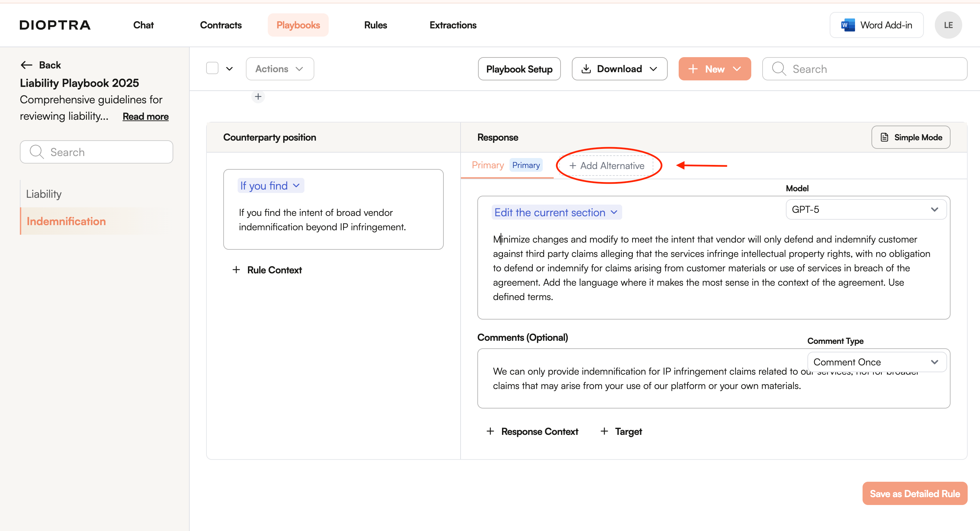The height and width of the screenshot is (531, 980).
Task: Select the Liability section in sidebar
Action: pos(44,194)
